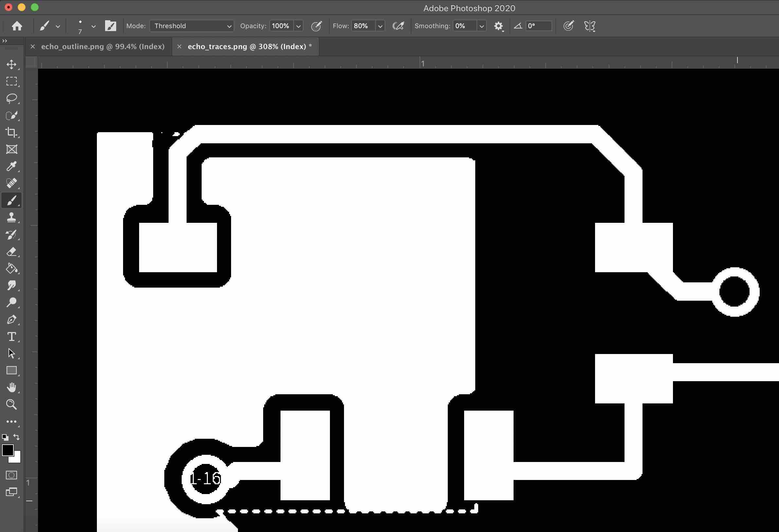Select the Paint Bucket tool

click(x=12, y=269)
